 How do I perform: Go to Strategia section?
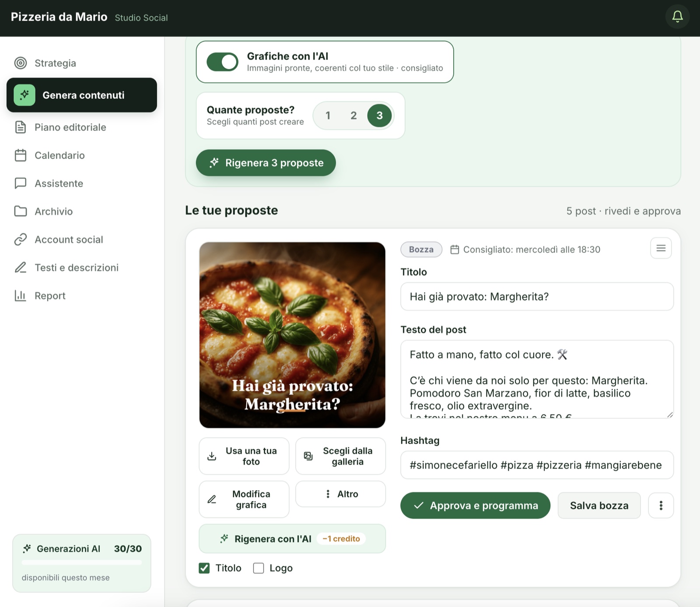(82, 63)
